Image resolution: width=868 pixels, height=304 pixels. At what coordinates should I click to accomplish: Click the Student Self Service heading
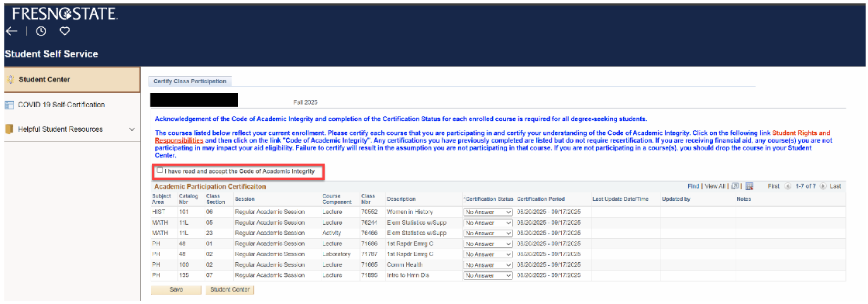point(51,54)
